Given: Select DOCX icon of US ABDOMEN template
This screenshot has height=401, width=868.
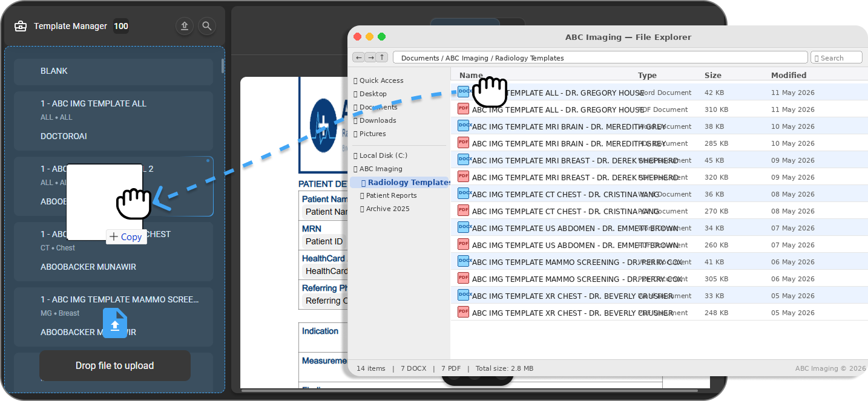Looking at the screenshot, I should pos(463,227).
